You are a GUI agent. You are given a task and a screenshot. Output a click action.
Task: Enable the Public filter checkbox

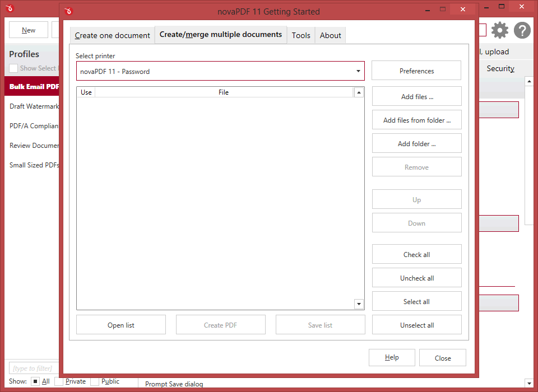pyautogui.click(x=95, y=381)
